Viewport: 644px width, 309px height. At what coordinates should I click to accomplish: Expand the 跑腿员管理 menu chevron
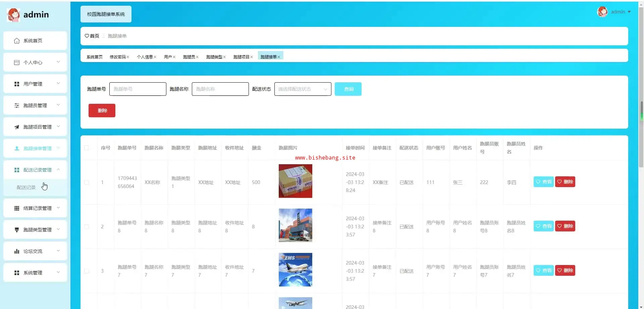58,105
